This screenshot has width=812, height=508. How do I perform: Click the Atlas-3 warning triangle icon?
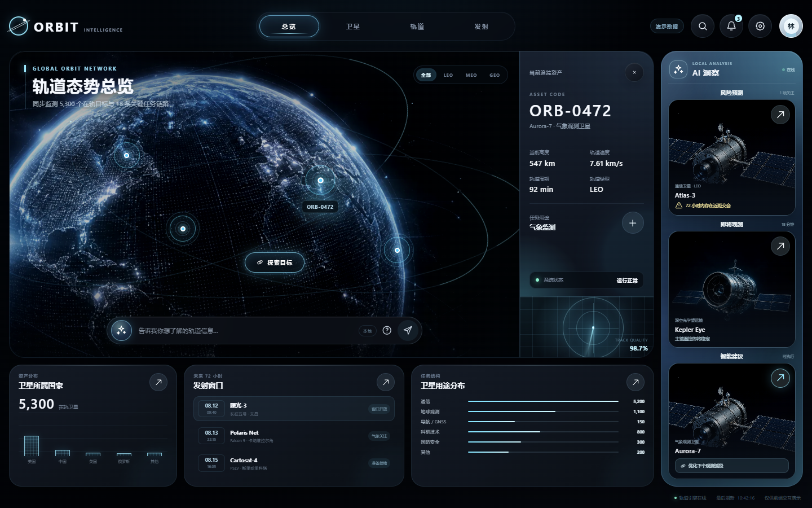coord(679,205)
